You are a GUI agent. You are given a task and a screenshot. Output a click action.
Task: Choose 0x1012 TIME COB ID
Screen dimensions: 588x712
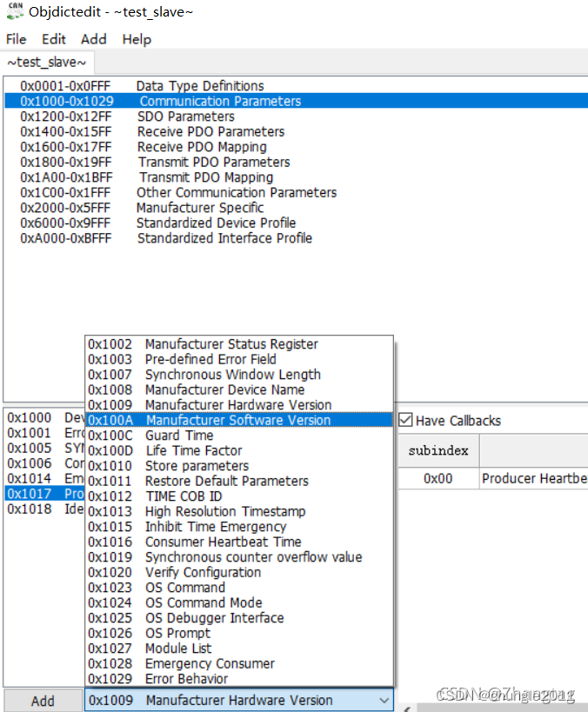tap(239, 496)
